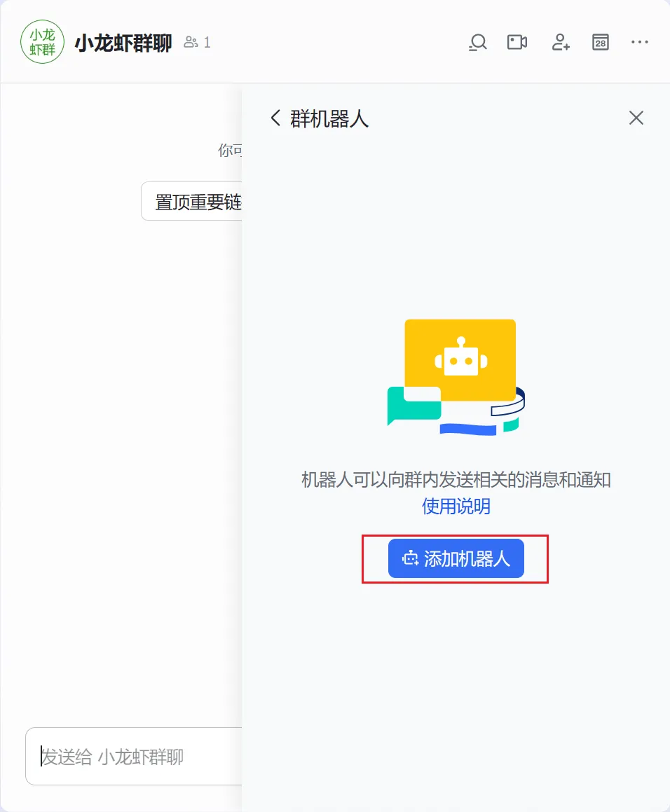
Task: Focus the 发送给 小龙虾群聊 message input
Action: (134, 757)
